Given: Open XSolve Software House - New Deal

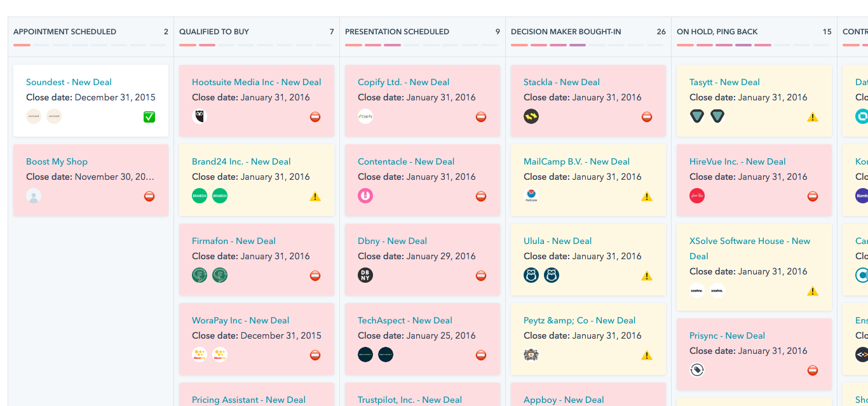Looking at the screenshot, I should tap(749, 241).
